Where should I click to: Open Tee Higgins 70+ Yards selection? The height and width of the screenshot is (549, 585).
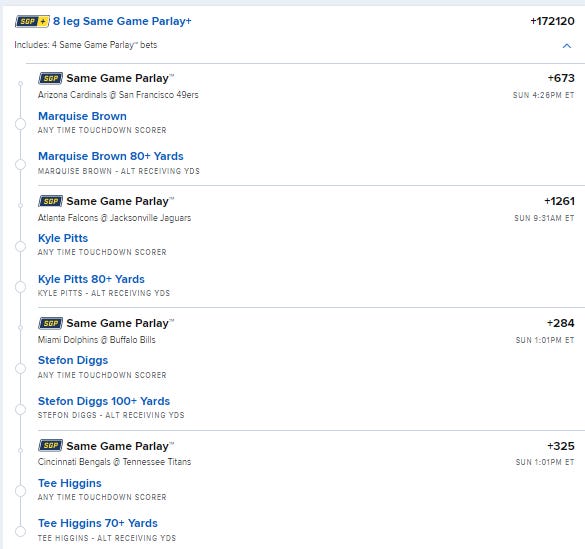(x=98, y=523)
